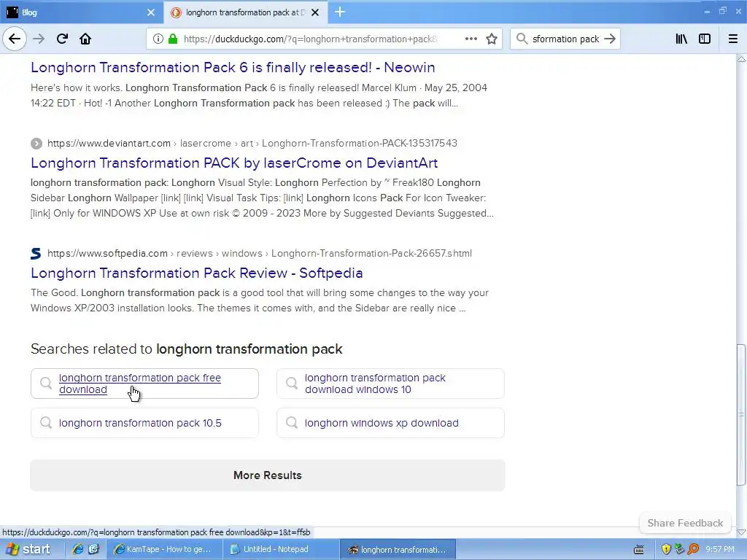This screenshot has height=560, width=747.
Task: Load More Results
Action: pyautogui.click(x=268, y=475)
